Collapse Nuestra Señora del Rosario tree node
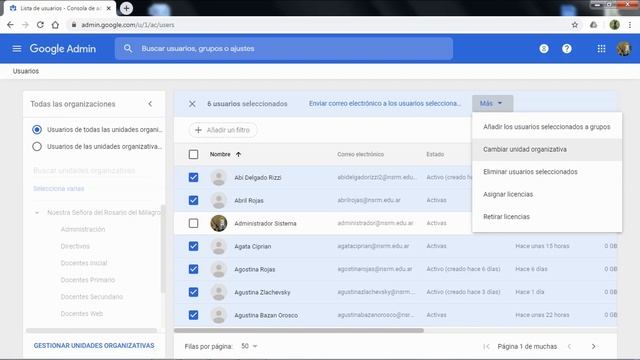This screenshot has height=360, width=640. point(37,213)
